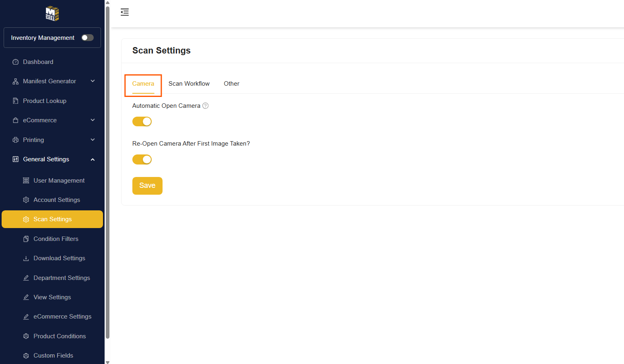Open the Printing menu item
624x364 pixels.
[33, 140]
